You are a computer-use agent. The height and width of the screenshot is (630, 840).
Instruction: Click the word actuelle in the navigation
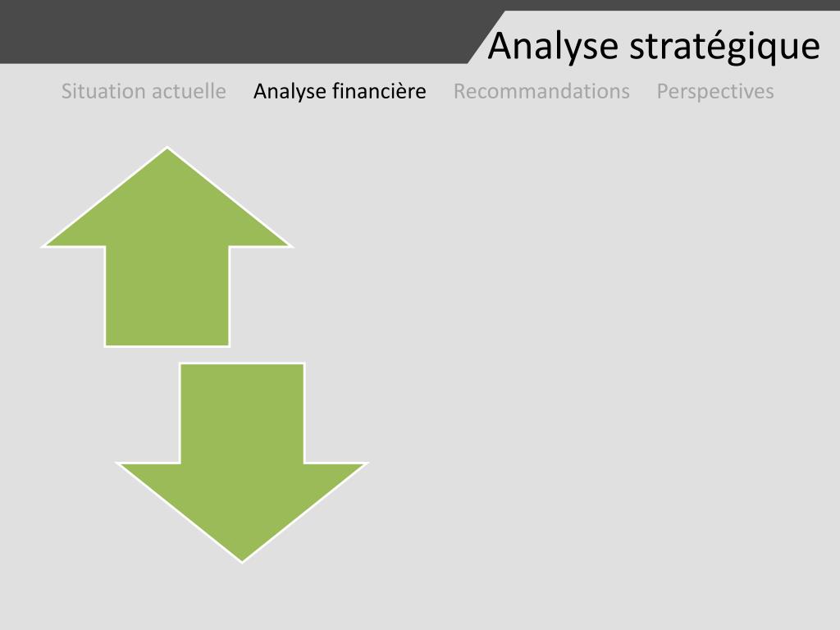[194, 91]
